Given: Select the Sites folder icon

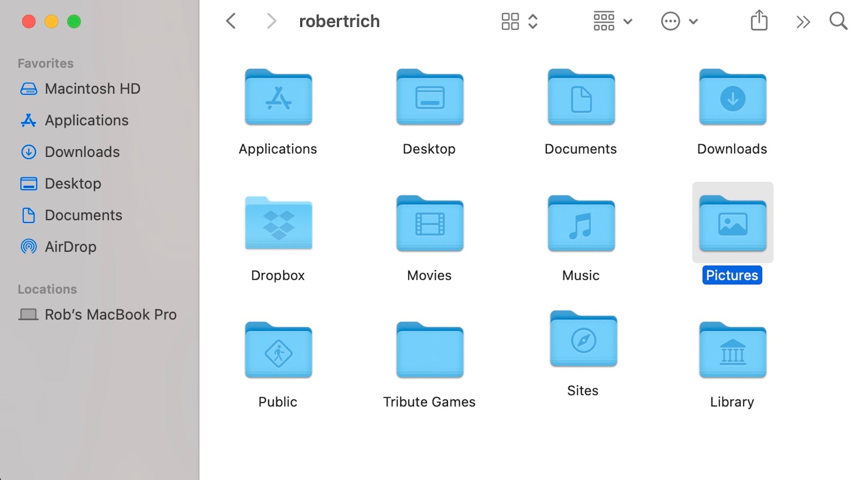Looking at the screenshot, I should 583,338.
